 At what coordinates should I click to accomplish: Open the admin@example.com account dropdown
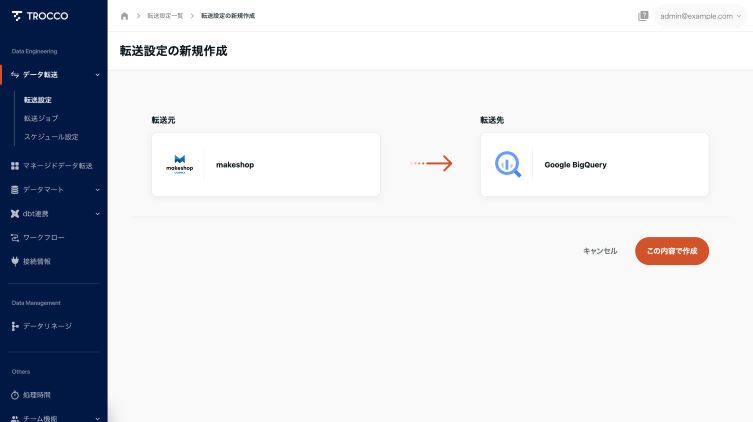click(x=701, y=16)
